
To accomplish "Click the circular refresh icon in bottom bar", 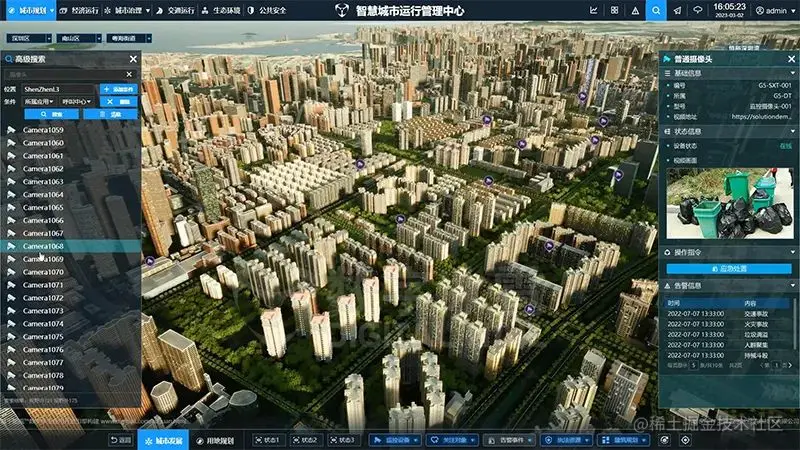I will [664, 440].
